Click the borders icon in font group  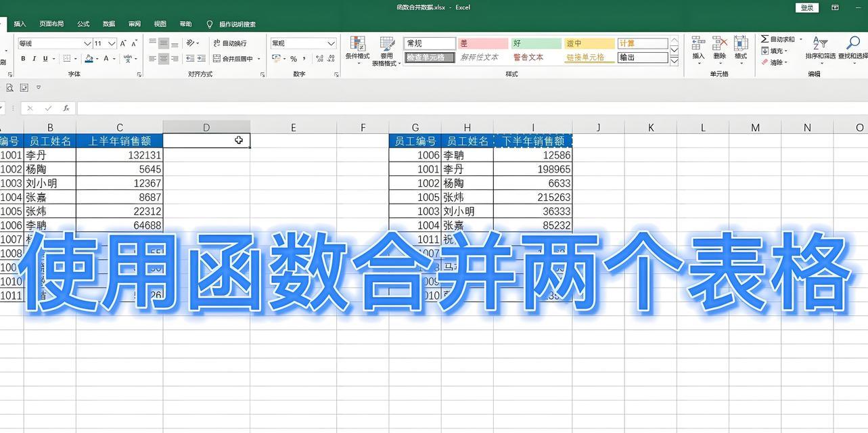click(68, 59)
